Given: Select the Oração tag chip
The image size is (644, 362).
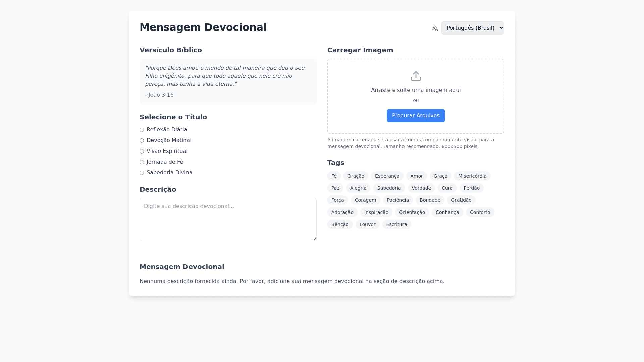Looking at the screenshot, I should pos(356,176).
